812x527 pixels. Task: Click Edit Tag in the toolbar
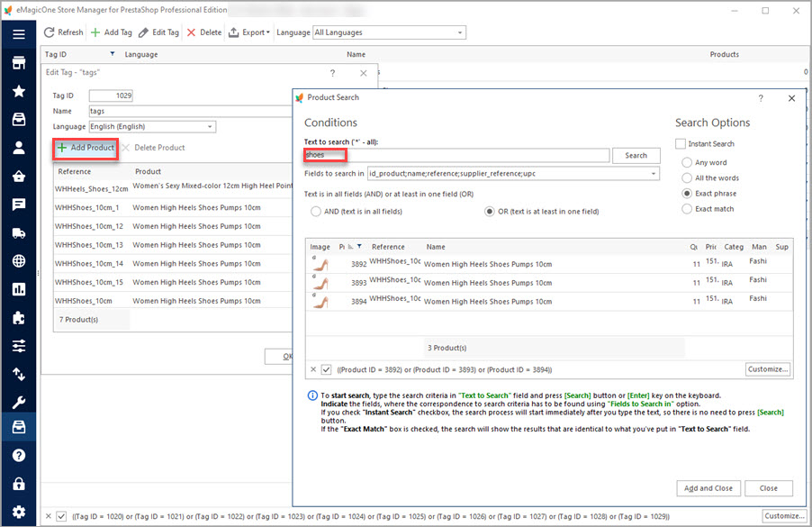tap(159, 32)
